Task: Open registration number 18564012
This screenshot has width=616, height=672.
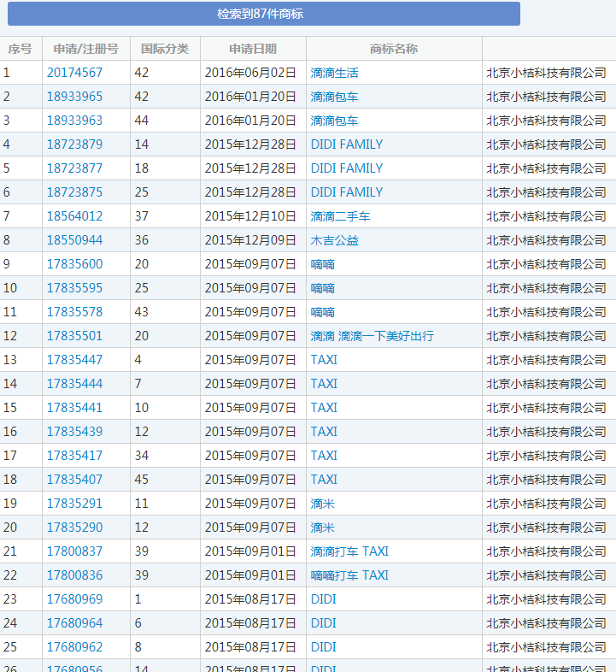Action: (x=74, y=216)
